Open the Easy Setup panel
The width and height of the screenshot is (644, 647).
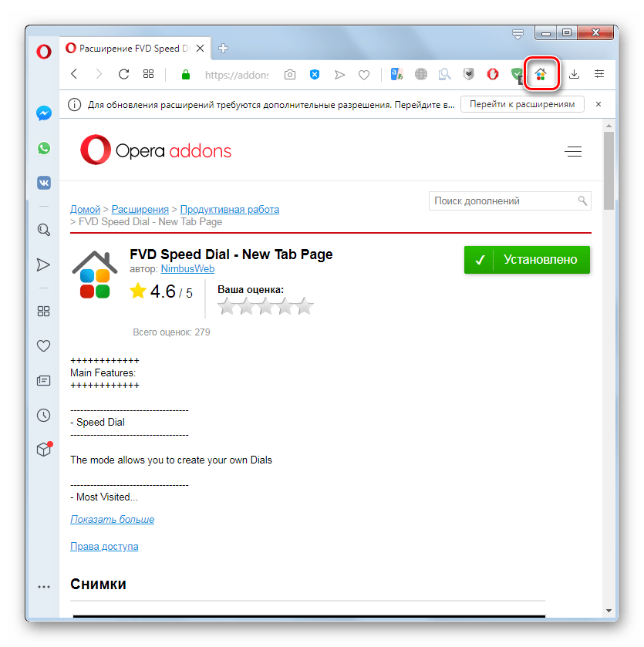click(x=599, y=74)
